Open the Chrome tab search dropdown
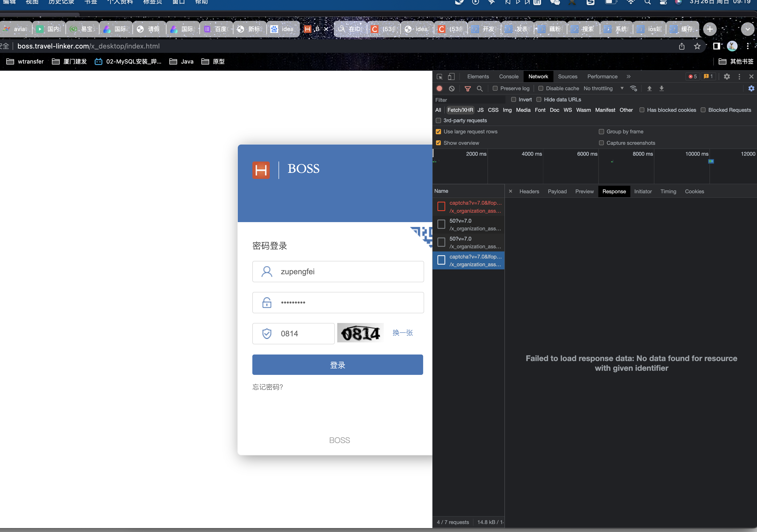Image resolution: width=757 pixels, height=532 pixels. tap(748, 29)
